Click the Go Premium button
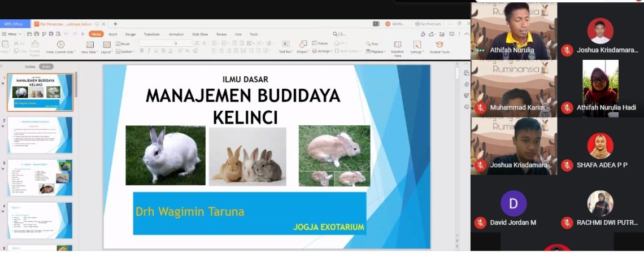Image resolution: width=644 pixels, height=254 pixels. point(429,24)
